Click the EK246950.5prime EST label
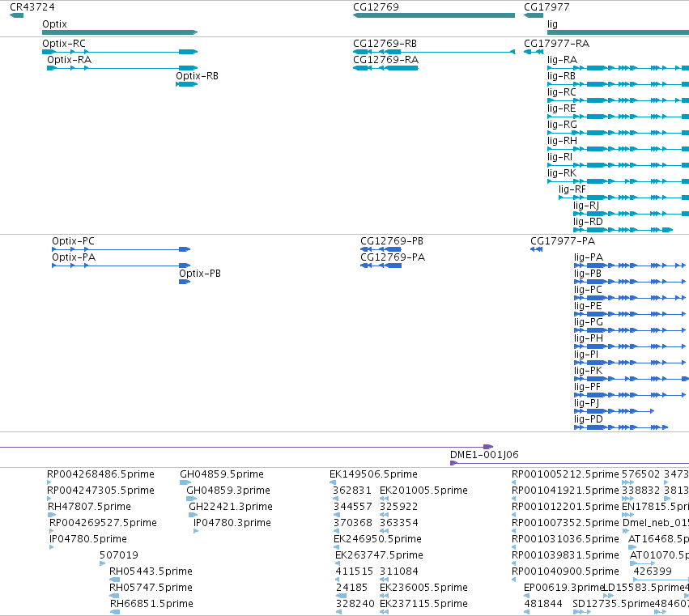 pyautogui.click(x=377, y=539)
